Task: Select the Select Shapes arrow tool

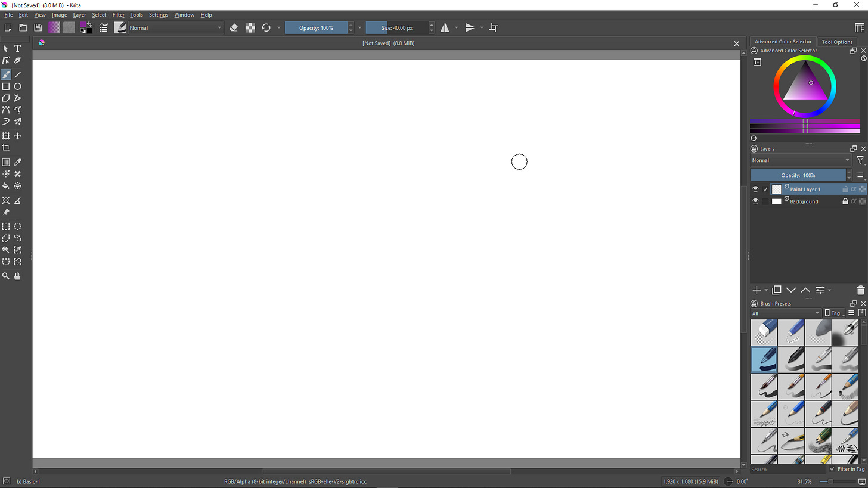Action: pyautogui.click(x=6, y=48)
